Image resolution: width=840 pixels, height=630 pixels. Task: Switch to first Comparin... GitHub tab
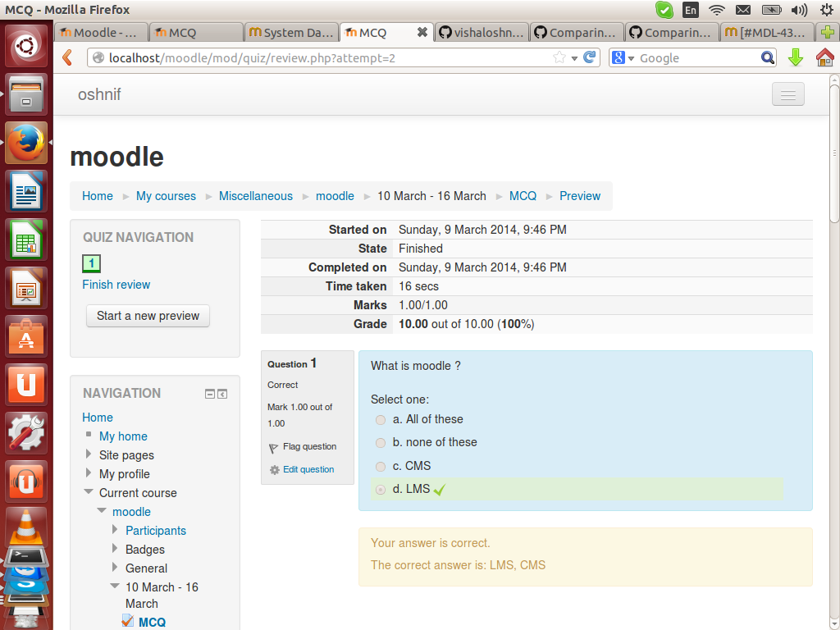pyautogui.click(x=577, y=32)
